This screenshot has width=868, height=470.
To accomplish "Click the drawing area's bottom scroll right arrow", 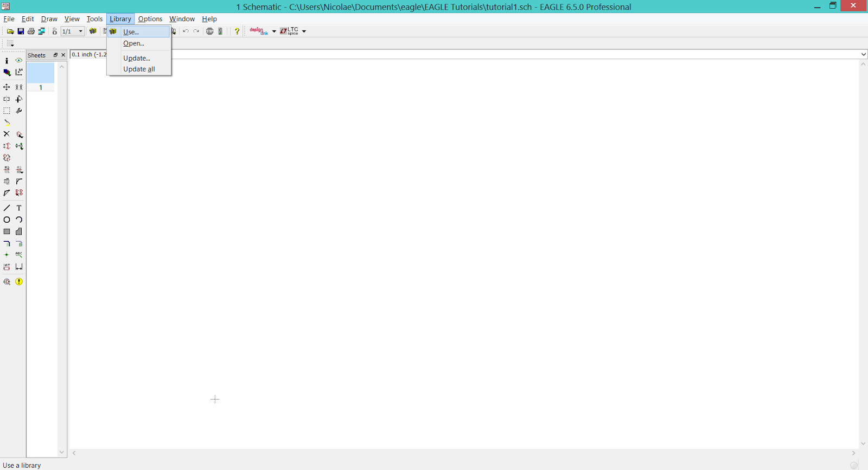I will (x=853, y=453).
